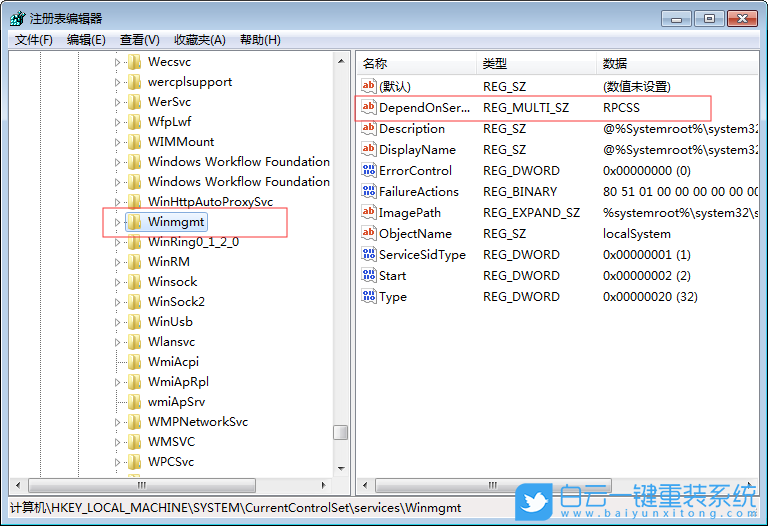The width and height of the screenshot is (768, 526).
Task: Click the 数据 column header
Action: click(x=677, y=63)
